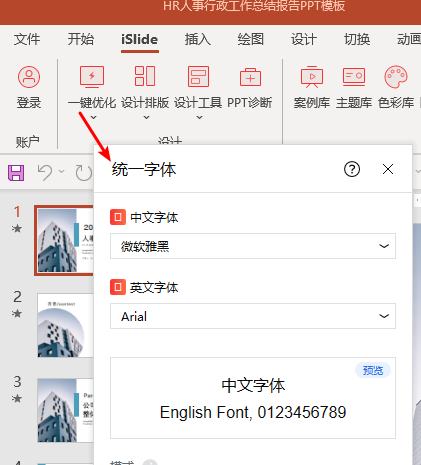
Task: Click the star icon under slide 2
Action: [17, 313]
